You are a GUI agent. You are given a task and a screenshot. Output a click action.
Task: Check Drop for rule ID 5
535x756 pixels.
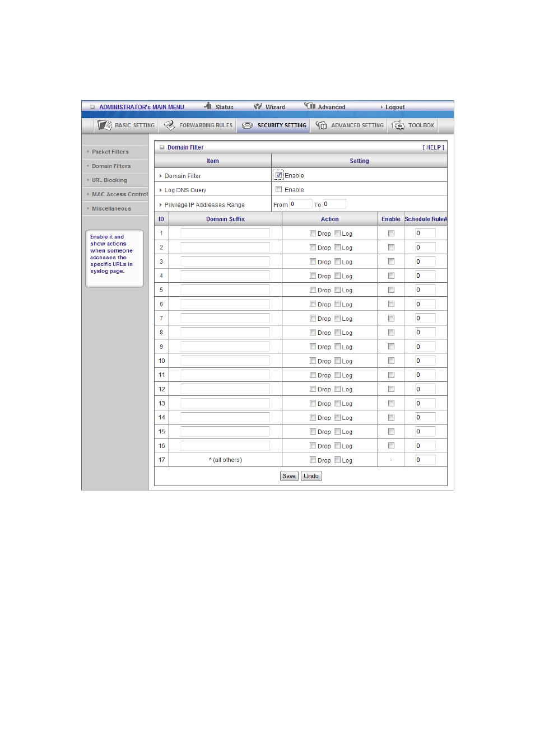[313, 290]
